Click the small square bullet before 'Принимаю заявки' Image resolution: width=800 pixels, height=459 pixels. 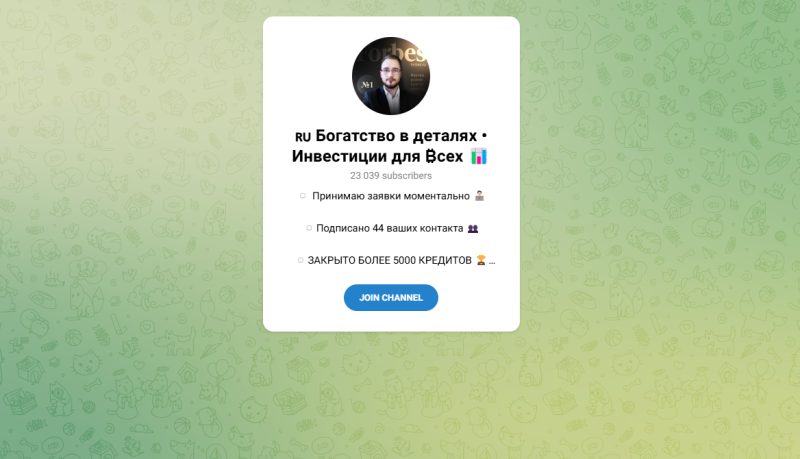pos(303,196)
